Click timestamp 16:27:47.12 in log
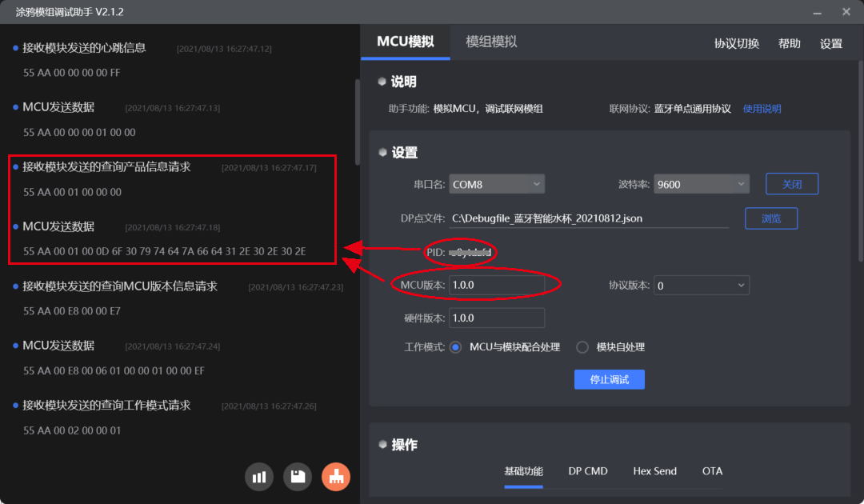Screen dimensions: 864x504 pyautogui.click(x=224, y=49)
